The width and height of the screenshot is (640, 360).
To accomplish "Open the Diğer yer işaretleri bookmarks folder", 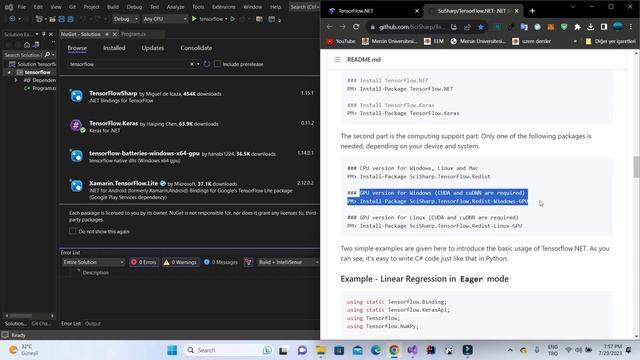I will pos(611,41).
